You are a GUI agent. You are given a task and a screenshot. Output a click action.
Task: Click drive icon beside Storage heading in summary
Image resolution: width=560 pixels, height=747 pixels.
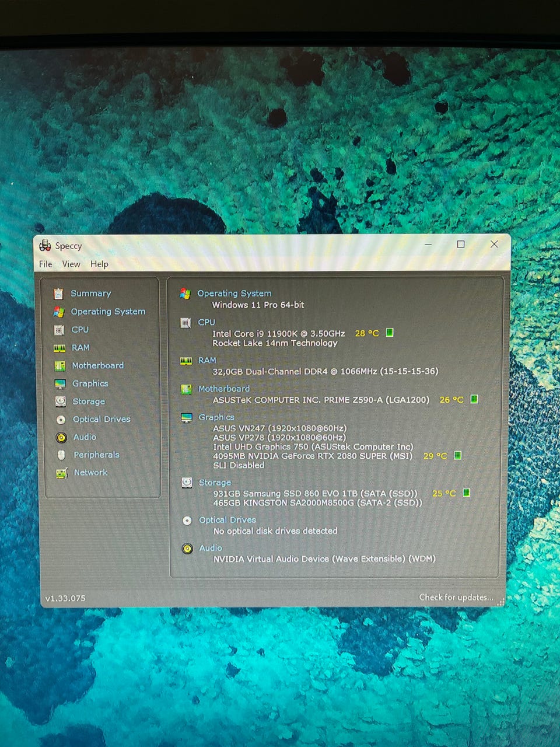coord(187,483)
